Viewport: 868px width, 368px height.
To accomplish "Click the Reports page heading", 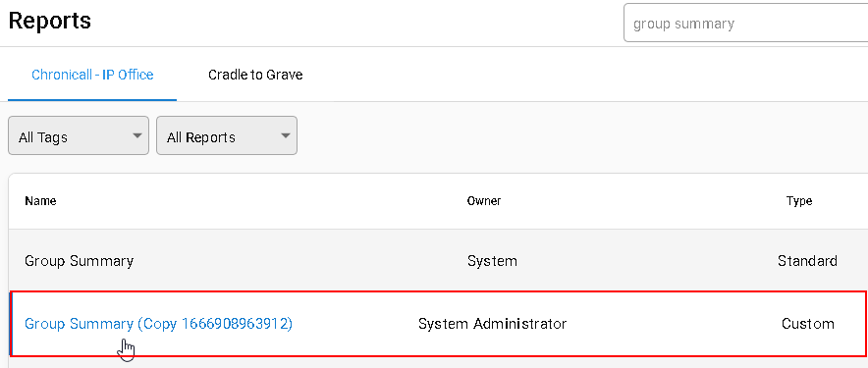I will 50,21.
